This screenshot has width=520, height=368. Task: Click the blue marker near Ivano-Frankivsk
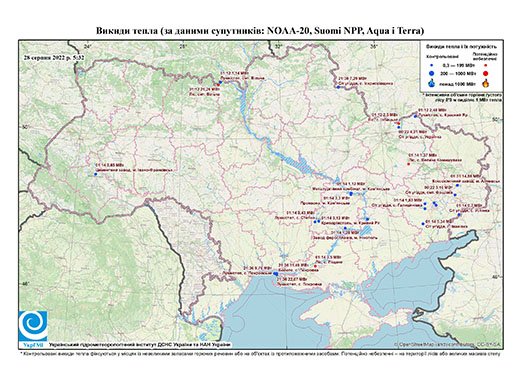coord(95,174)
